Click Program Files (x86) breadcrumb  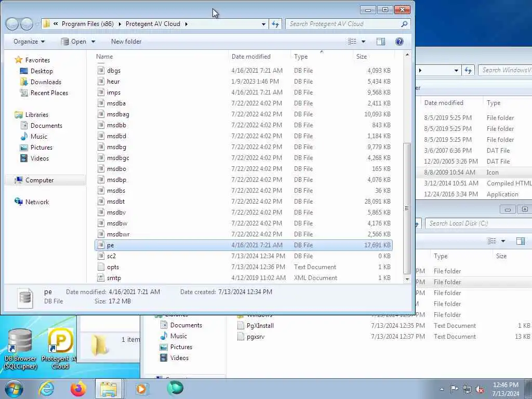pyautogui.click(x=87, y=24)
